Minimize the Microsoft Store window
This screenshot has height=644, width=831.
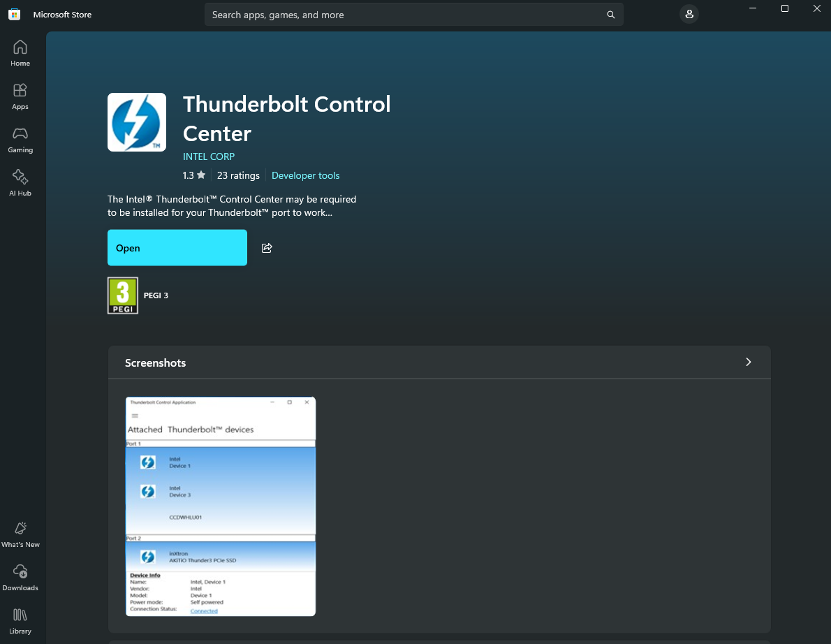pyautogui.click(x=753, y=8)
